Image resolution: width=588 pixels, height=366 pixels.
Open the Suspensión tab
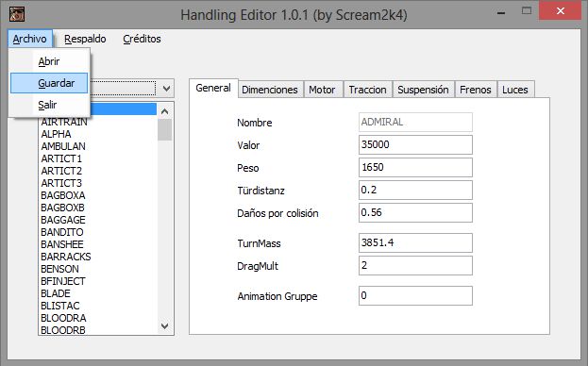click(x=423, y=90)
